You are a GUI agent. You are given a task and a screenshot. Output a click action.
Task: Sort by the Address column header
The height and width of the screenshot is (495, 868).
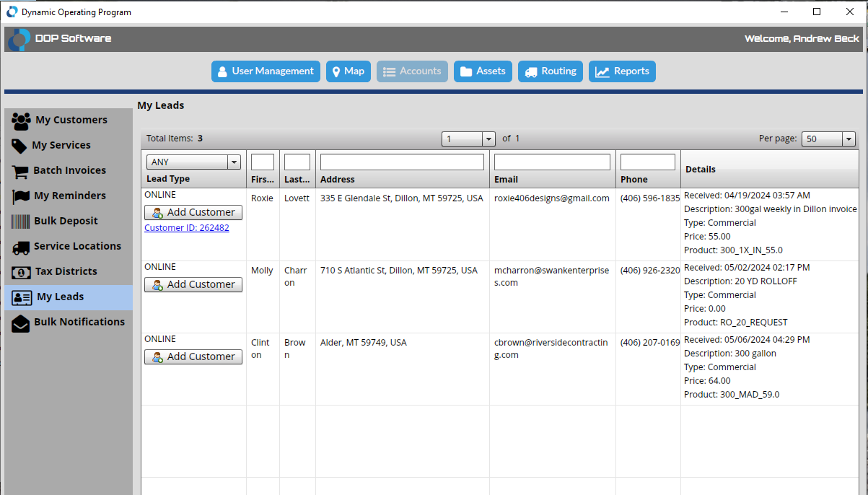point(338,180)
